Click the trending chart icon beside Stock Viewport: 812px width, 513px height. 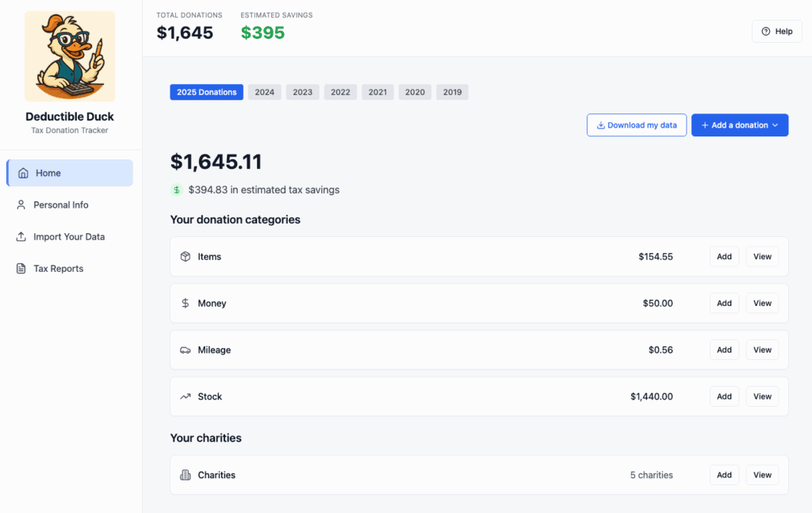(x=186, y=396)
